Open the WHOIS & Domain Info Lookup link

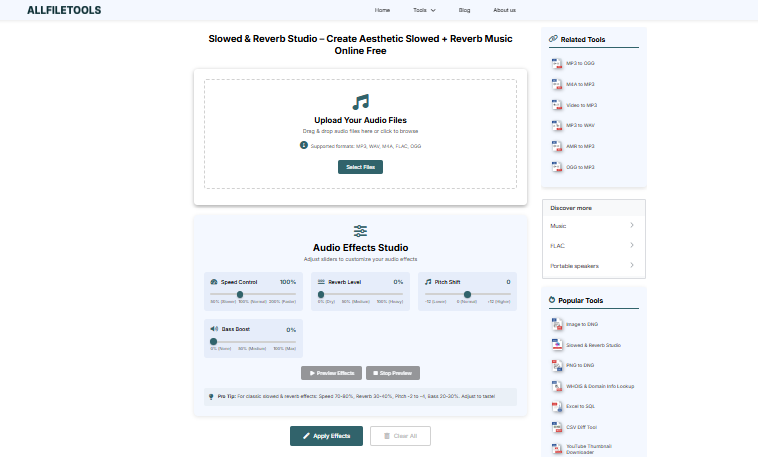(x=601, y=386)
